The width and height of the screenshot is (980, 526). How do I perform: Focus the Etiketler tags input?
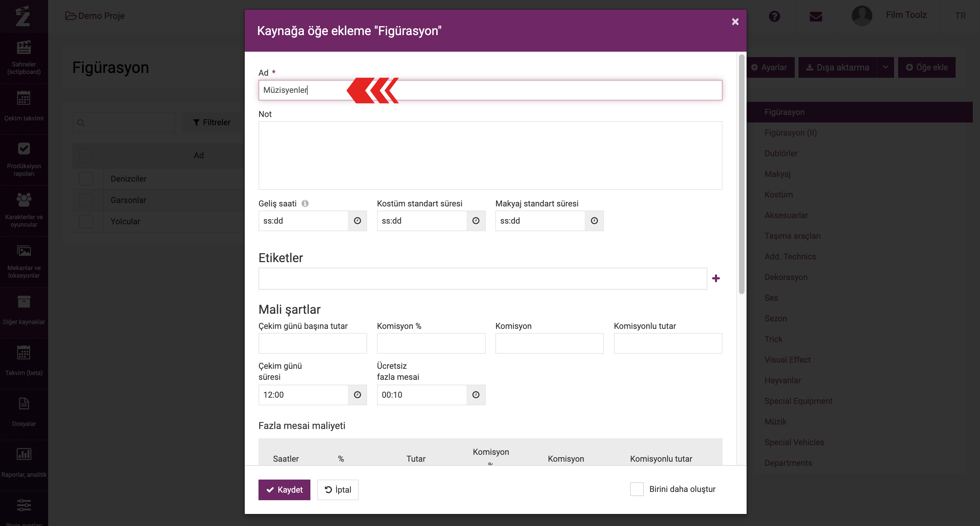pyautogui.click(x=482, y=278)
